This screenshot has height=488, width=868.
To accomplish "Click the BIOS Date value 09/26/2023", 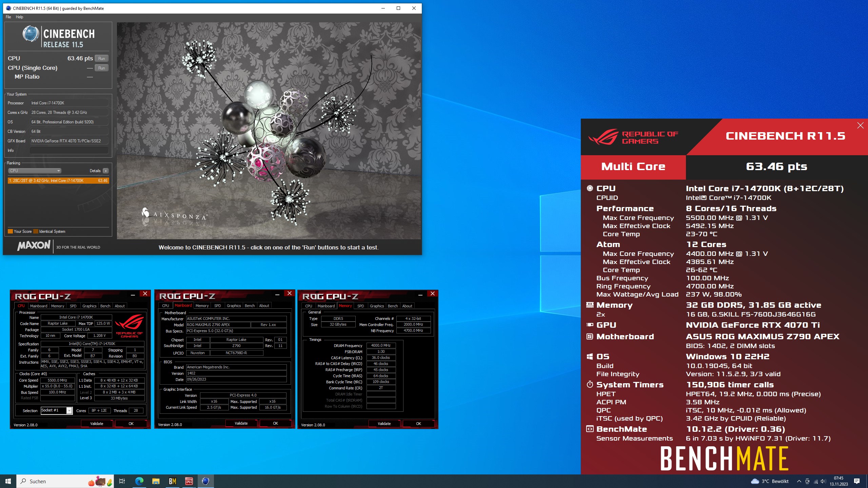I will [236, 380].
